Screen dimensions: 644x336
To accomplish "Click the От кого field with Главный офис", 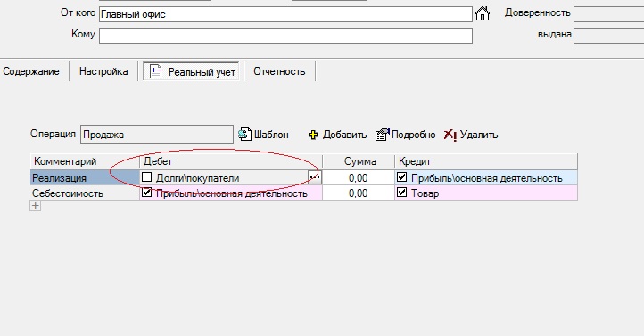I will tap(285, 14).
